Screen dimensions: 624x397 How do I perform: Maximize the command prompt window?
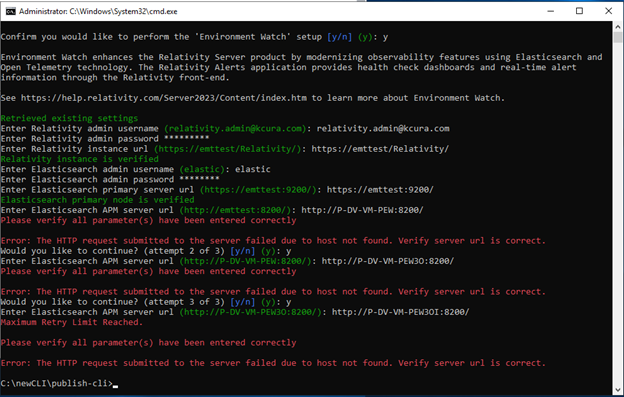(579, 11)
